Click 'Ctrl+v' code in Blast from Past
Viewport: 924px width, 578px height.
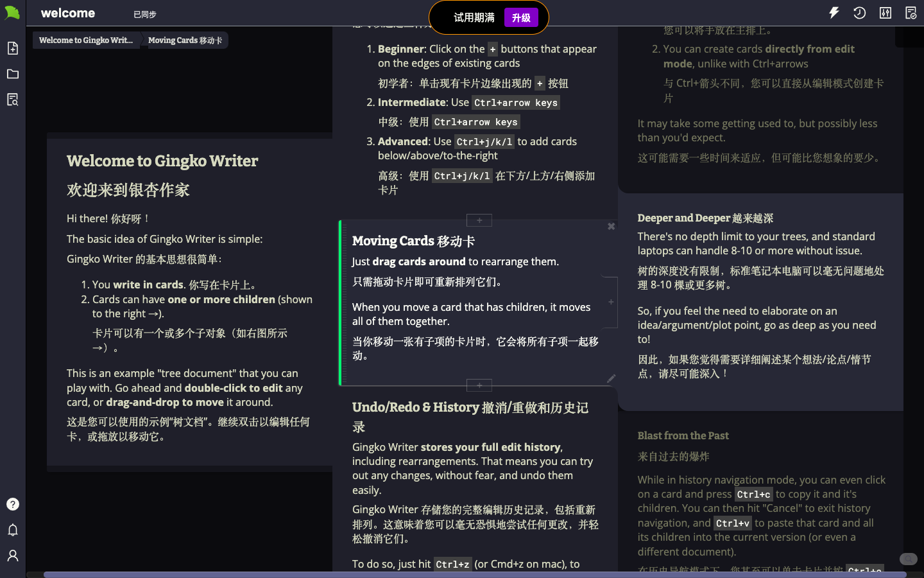(733, 523)
